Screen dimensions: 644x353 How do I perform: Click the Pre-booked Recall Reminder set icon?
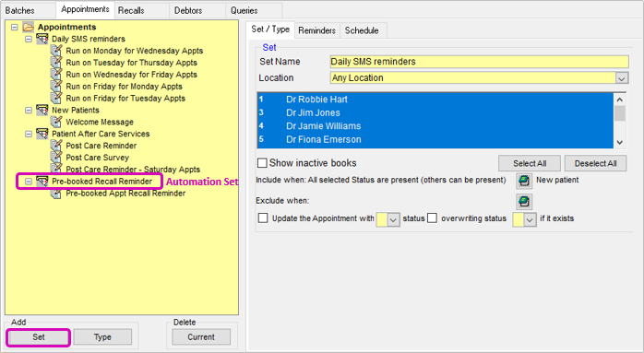pyautogui.click(x=42, y=182)
